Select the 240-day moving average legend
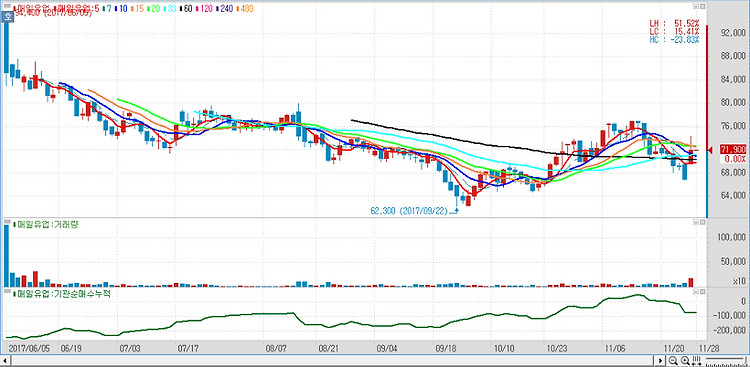The height and width of the screenshot is (367, 750). coord(224,9)
